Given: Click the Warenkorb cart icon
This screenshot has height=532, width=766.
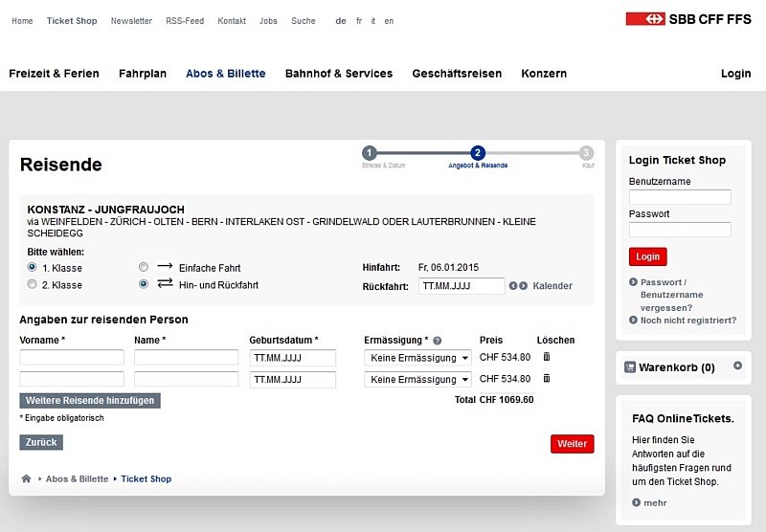Looking at the screenshot, I should click(630, 367).
